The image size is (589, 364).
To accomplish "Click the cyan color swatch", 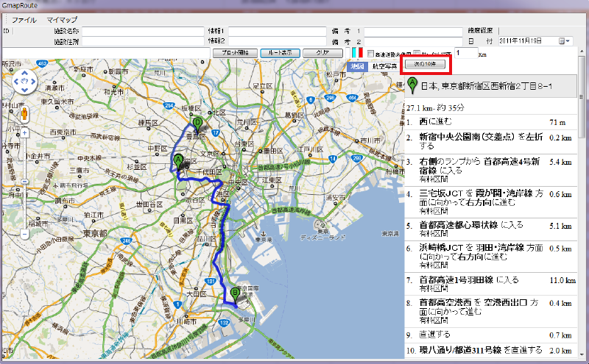I will point(354,53).
